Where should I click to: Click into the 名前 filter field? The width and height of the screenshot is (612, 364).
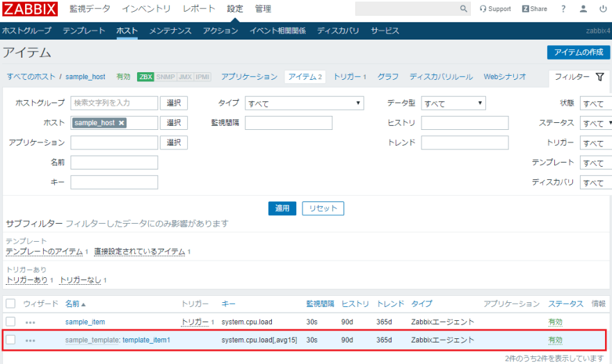[x=114, y=163]
